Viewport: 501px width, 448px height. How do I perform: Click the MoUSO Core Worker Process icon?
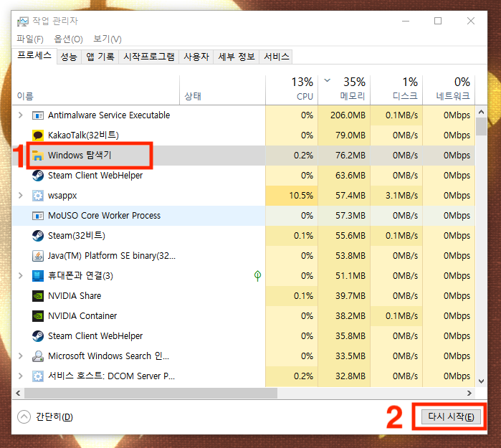click(38, 216)
